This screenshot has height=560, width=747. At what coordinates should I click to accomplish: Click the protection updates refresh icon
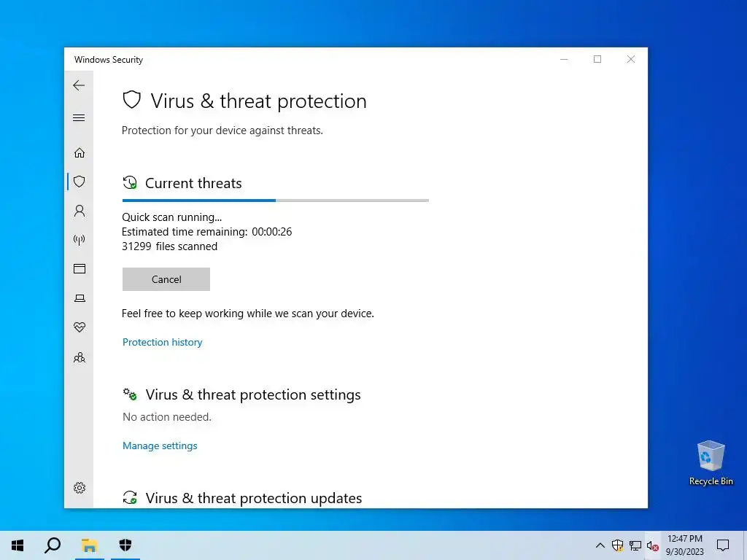[130, 497]
